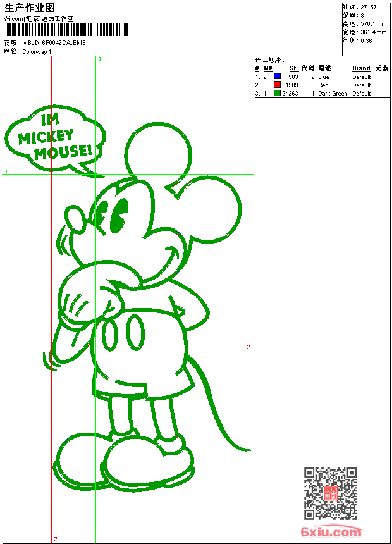Click the barcode under the Wilcom studio name
The image size is (392, 544).
pyautogui.click(x=66, y=30)
